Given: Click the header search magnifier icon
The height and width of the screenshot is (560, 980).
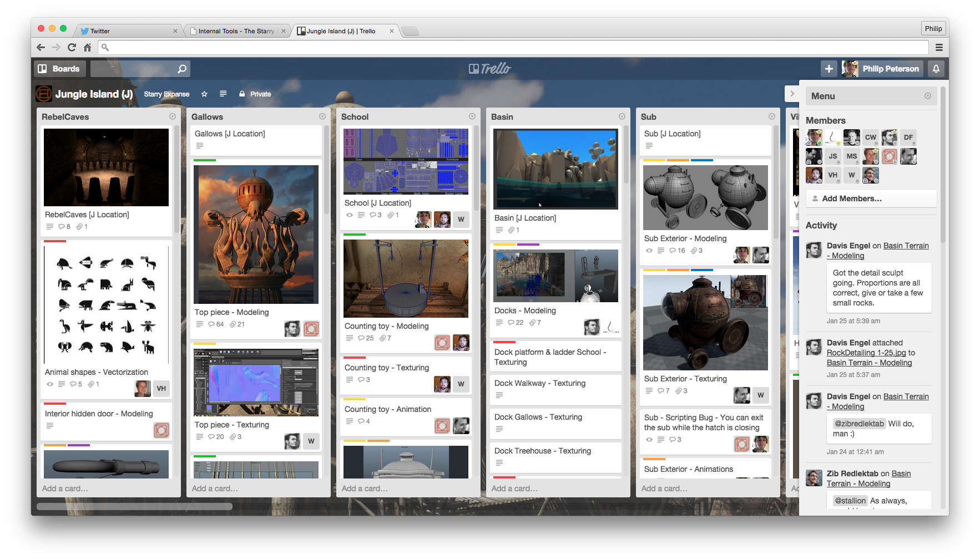Looking at the screenshot, I should (x=181, y=69).
